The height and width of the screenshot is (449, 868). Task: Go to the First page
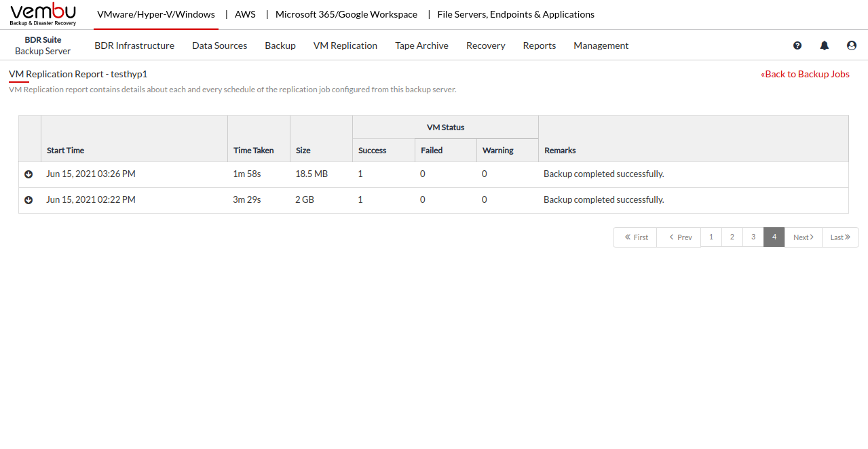(x=635, y=237)
